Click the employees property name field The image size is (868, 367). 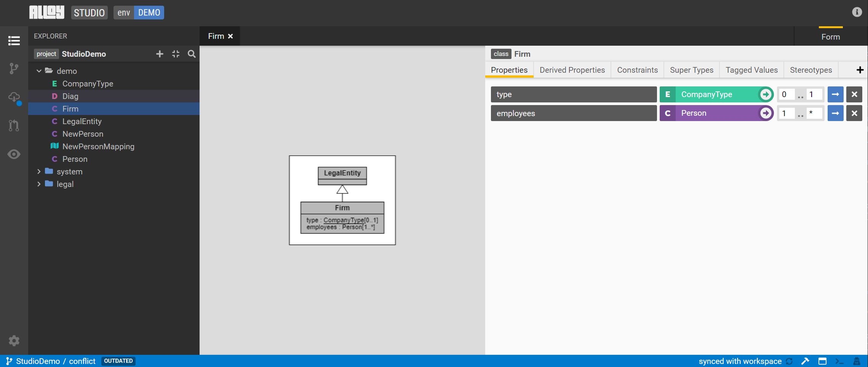coord(574,113)
